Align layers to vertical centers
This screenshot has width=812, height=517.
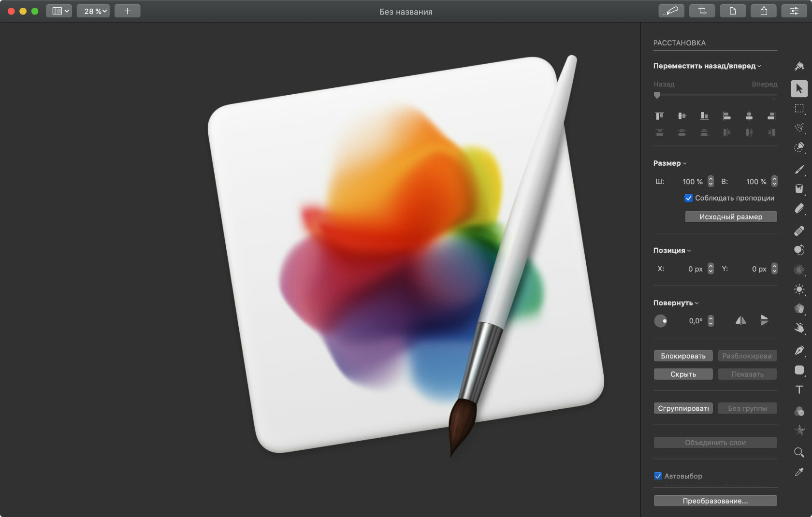click(x=682, y=116)
